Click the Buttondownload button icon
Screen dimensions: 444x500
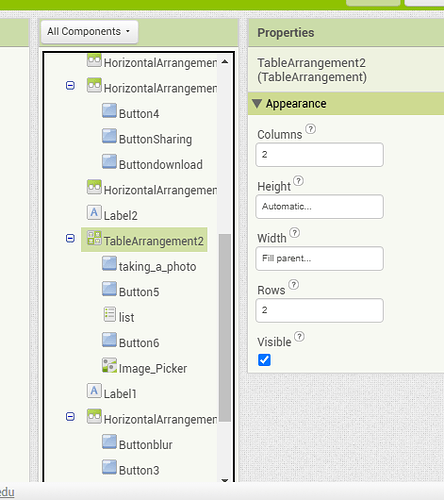click(109, 161)
